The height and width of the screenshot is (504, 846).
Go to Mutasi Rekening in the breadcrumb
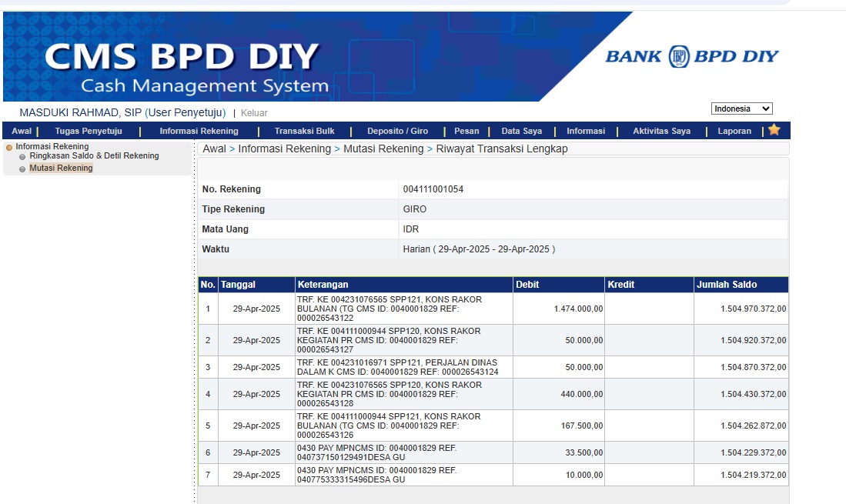tap(383, 149)
